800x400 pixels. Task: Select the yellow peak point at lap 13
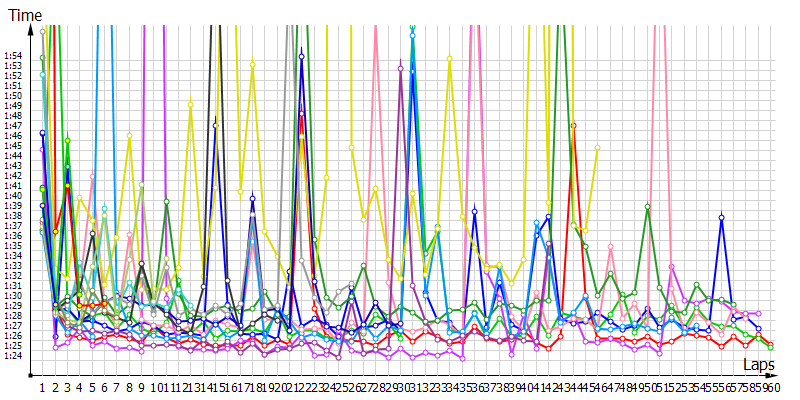tap(190, 101)
